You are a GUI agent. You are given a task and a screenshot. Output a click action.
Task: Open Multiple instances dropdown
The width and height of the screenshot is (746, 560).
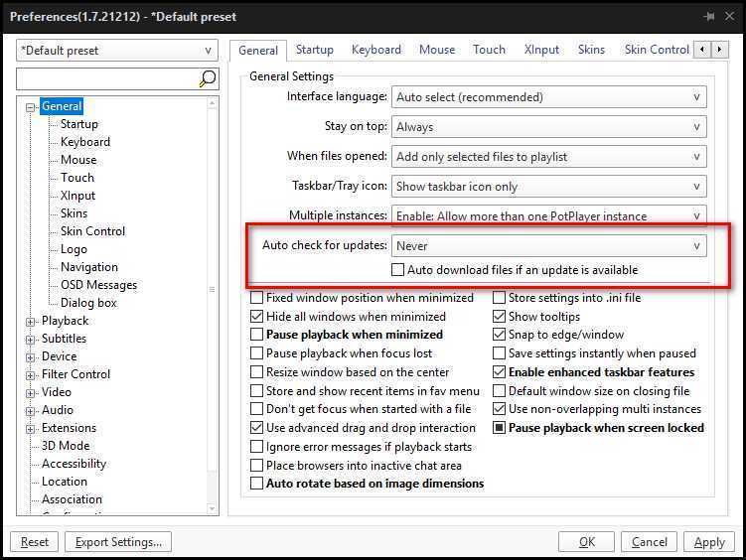coord(549,215)
